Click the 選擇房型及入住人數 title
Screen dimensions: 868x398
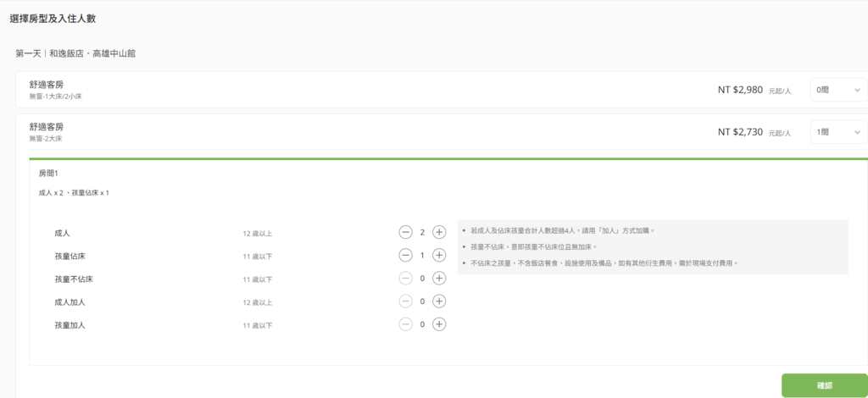click(53, 19)
